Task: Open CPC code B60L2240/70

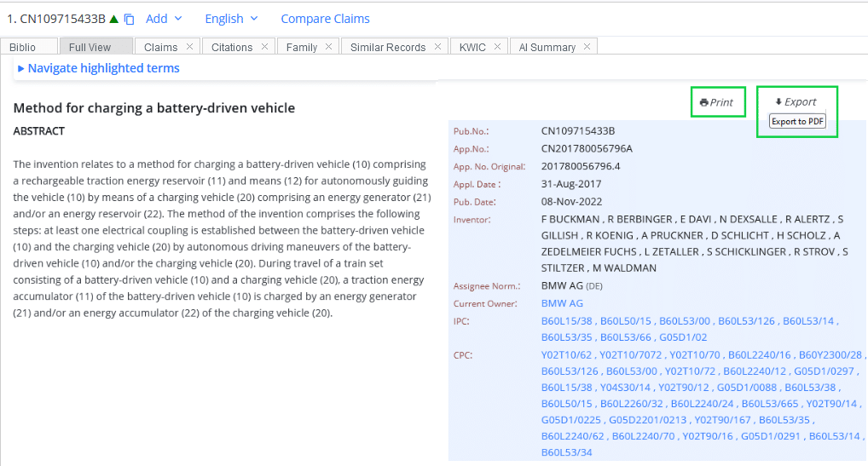Action: pos(643,436)
